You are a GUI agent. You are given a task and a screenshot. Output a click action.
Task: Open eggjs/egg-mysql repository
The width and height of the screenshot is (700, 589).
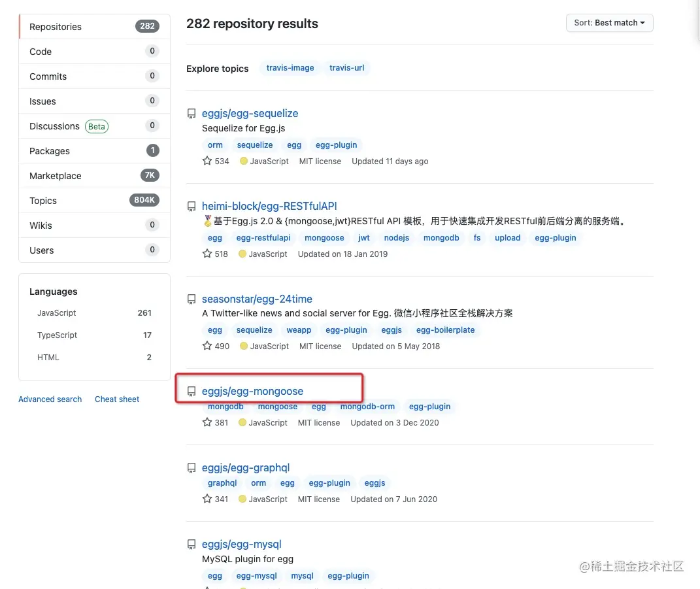click(x=242, y=545)
